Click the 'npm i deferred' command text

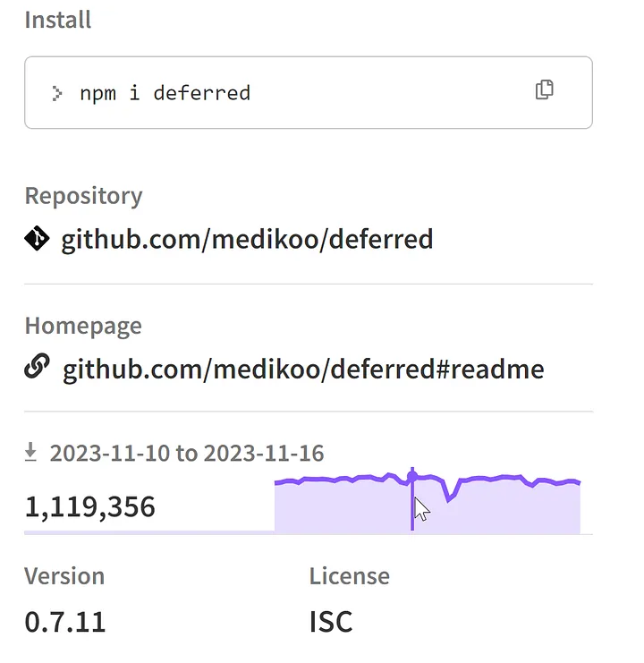[x=165, y=92]
